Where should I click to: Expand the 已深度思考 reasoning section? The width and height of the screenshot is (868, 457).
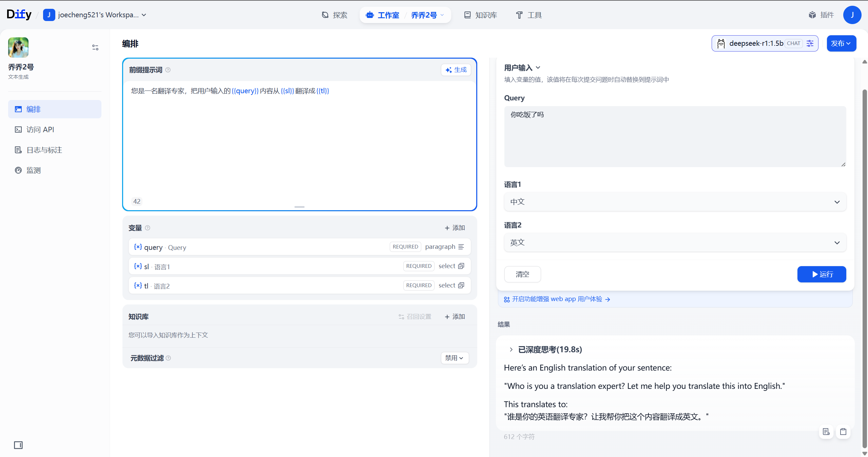[x=511, y=350]
